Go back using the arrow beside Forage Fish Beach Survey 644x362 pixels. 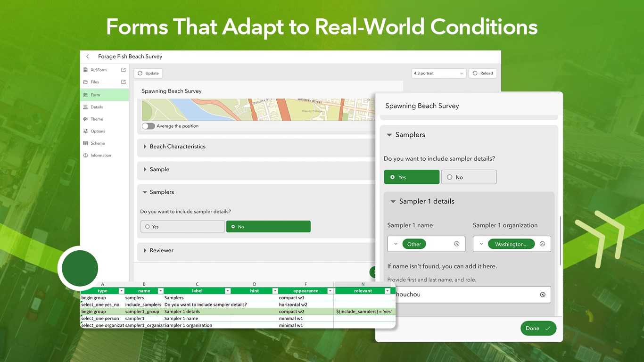click(x=87, y=57)
